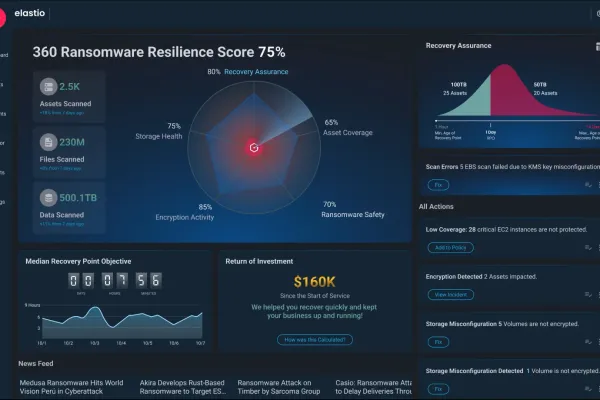Click the Encryption Activity 85% label
This screenshot has width=600, height=400.
pyautogui.click(x=185, y=212)
